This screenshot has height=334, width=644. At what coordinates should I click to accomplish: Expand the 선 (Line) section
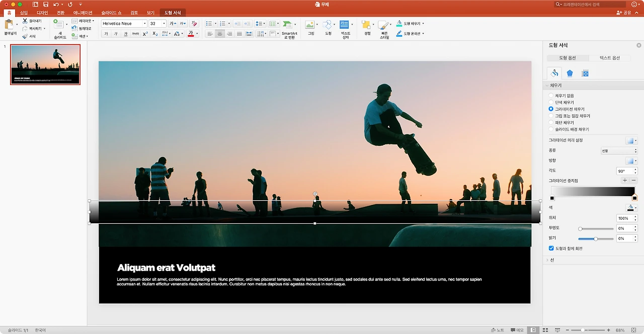[552, 260]
